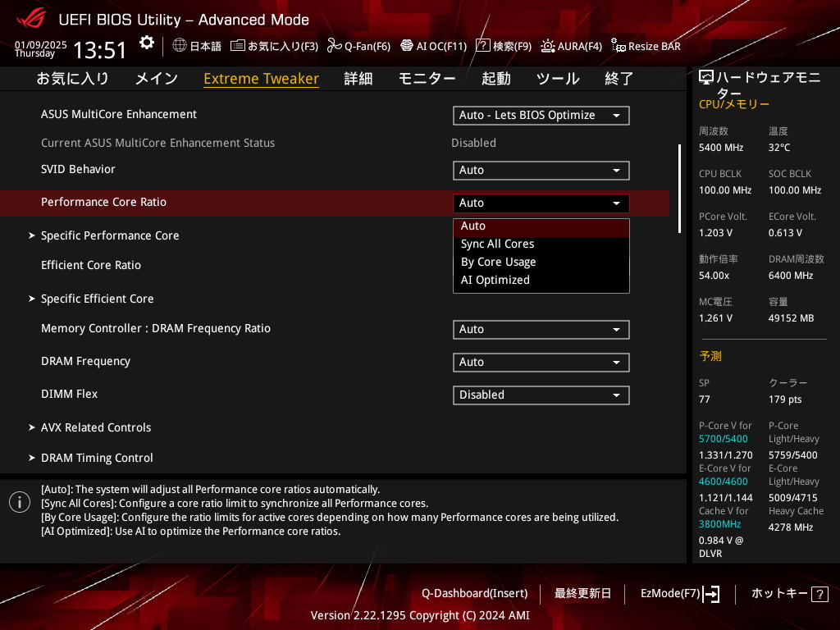Click the settings gear icon
The width and height of the screenshot is (840, 630).
tap(146, 43)
